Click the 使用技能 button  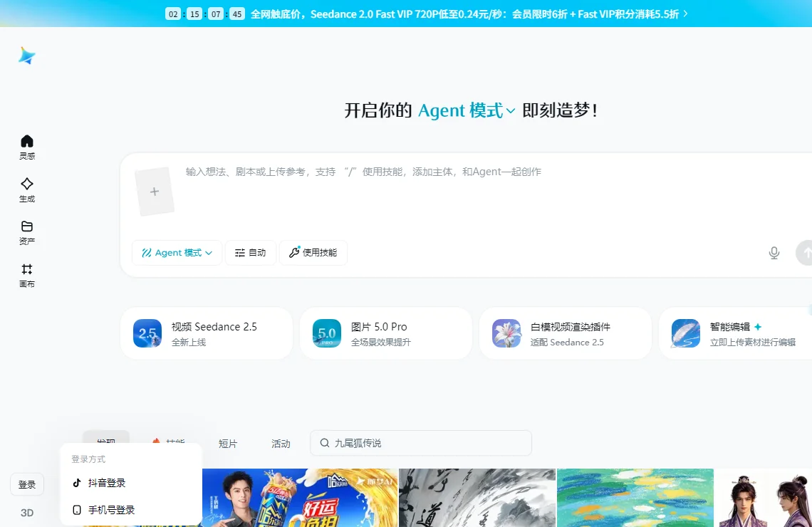(x=313, y=253)
